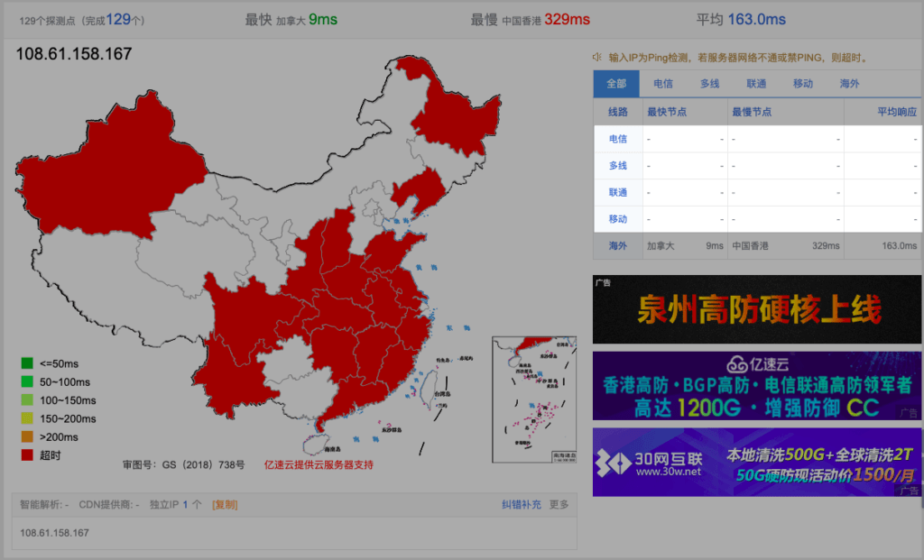Switch to the 海外 tab

pos(849,84)
